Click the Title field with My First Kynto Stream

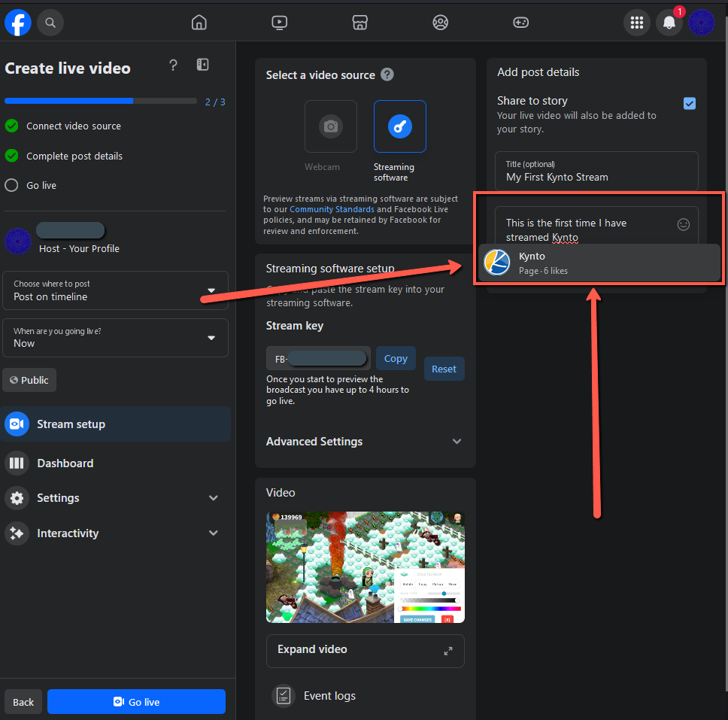tap(596, 171)
